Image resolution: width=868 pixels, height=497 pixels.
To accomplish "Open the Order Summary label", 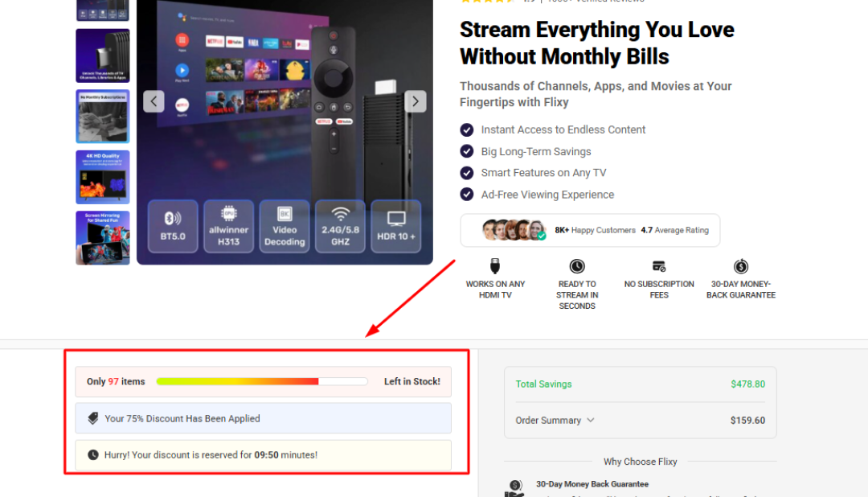I will [x=548, y=420].
